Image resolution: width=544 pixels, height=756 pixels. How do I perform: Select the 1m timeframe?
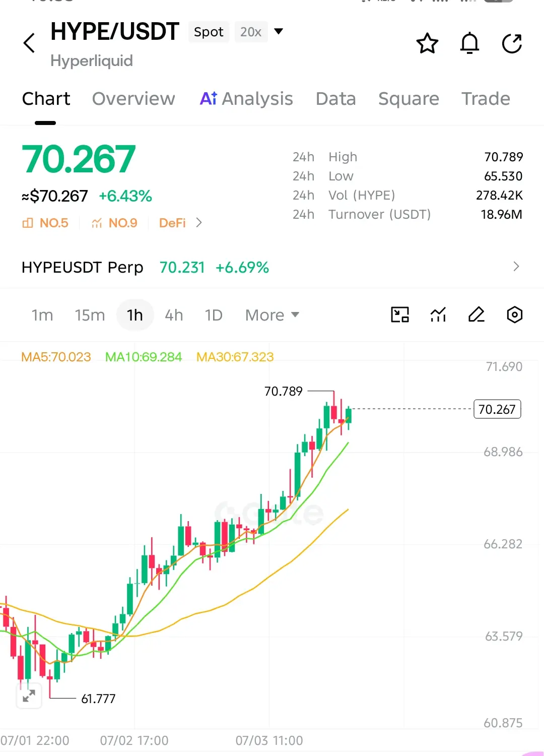(42, 316)
